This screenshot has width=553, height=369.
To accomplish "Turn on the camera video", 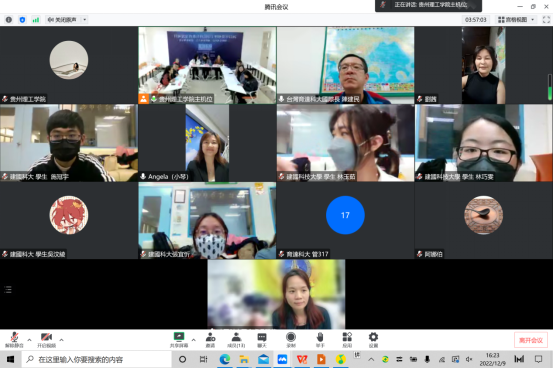I will pos(47,340).
